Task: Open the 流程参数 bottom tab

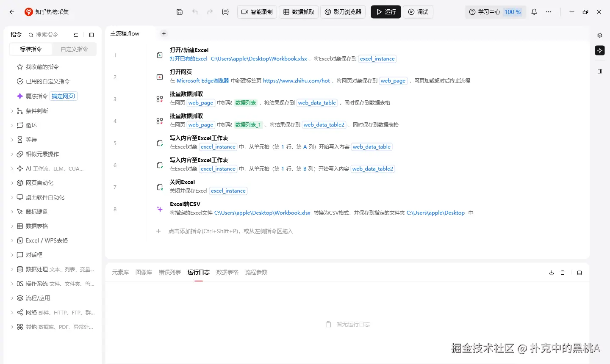Action: [256, 272]
